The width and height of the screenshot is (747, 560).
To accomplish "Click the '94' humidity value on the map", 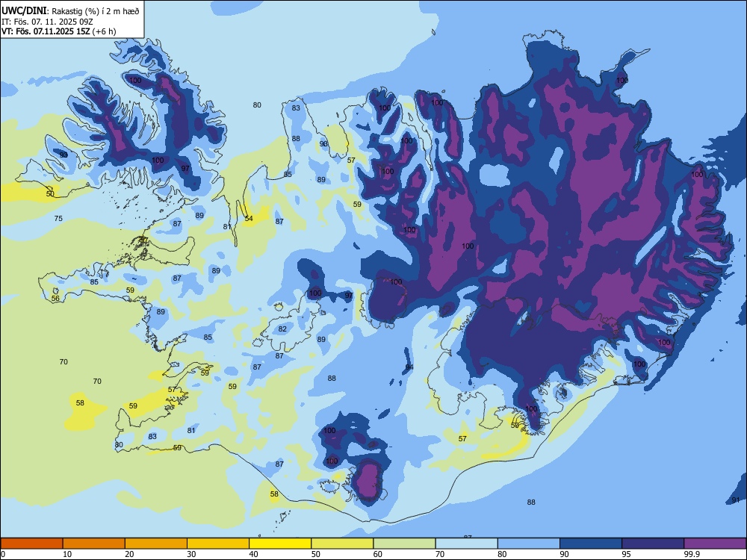I will (409, 367).
